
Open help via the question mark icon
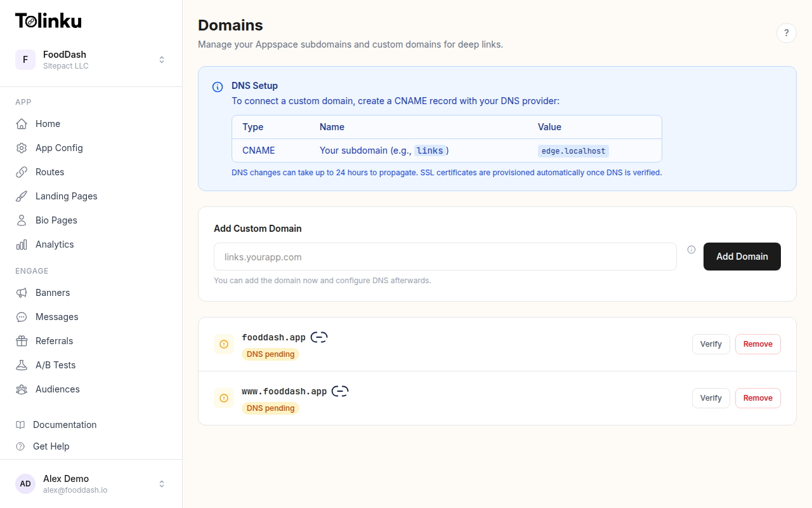(x=787, y=32)
